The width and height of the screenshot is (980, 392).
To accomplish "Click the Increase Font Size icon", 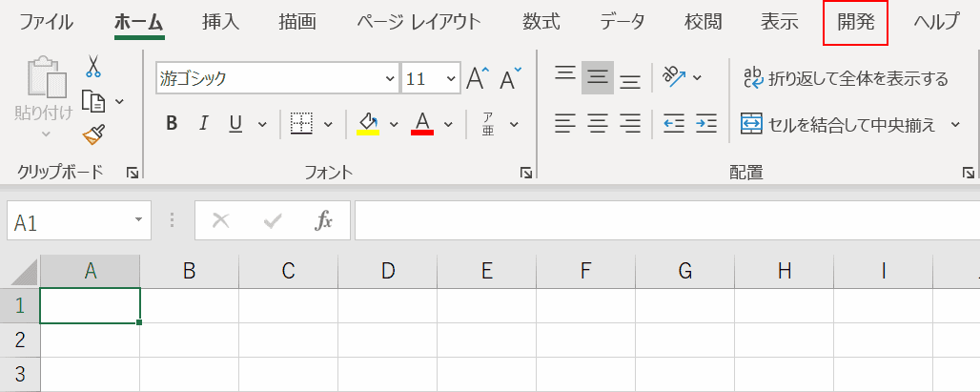I will coord(478,79).
